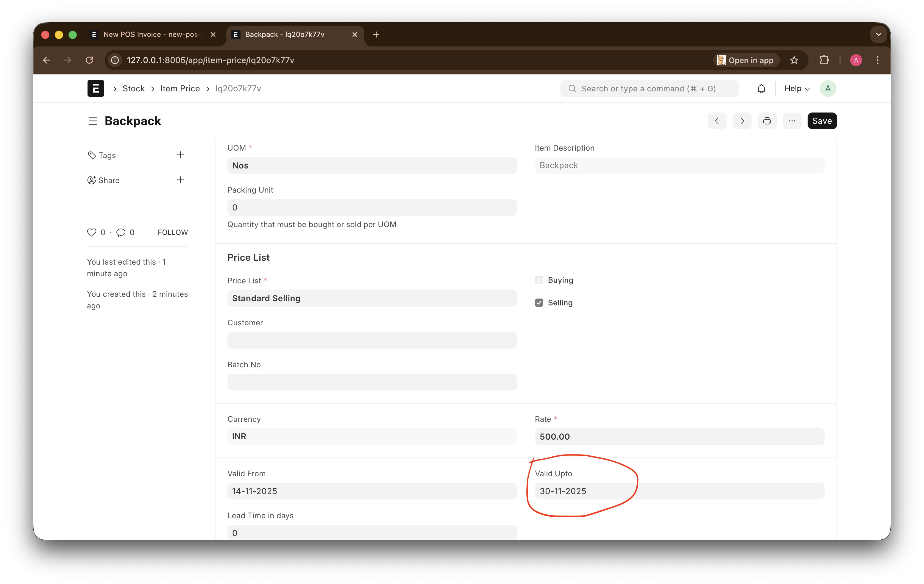Click the print icon button
The image size is (924, 584).
(x=767, y=121)
